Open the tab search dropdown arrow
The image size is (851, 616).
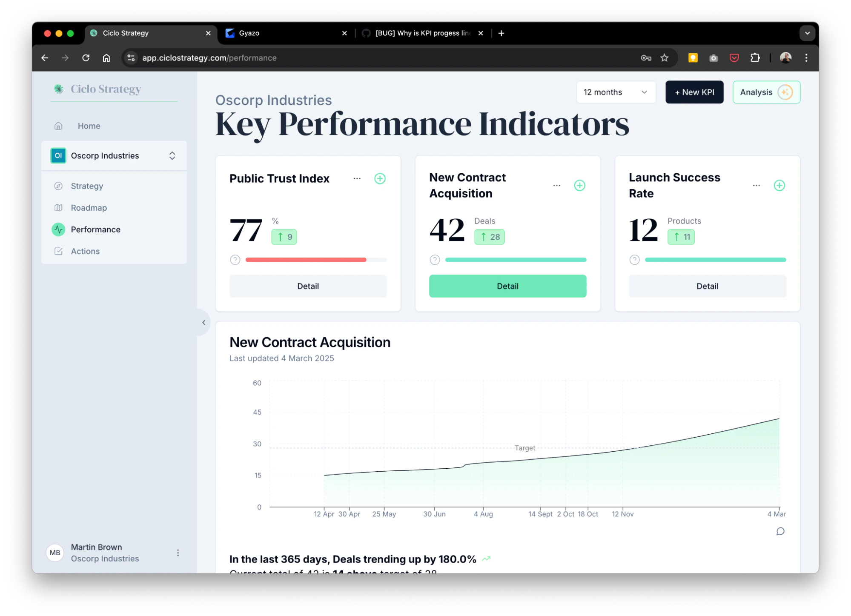(x=807, y=33)
